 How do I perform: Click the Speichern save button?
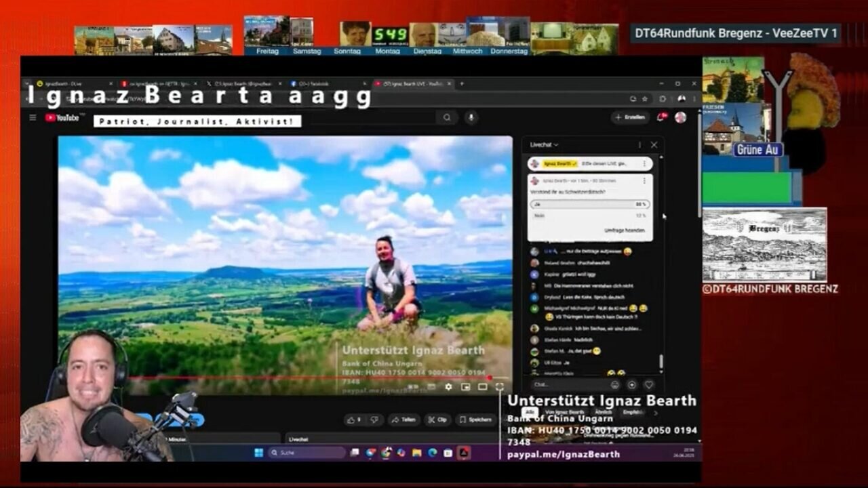(476, 420)
